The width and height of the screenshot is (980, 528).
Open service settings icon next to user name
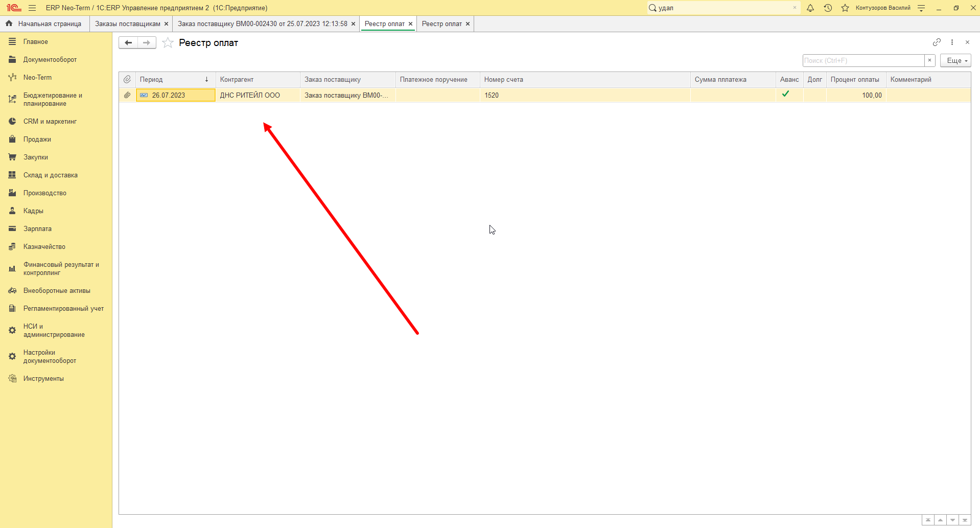pyautogui.click(x=921, y=8)
